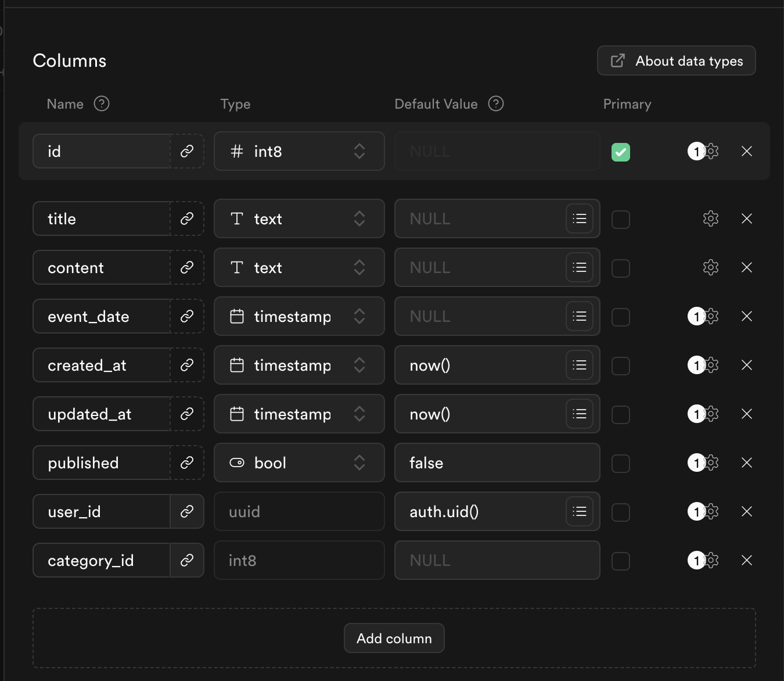Image resolution: width=784 pixels, height=681 pixels.
Task: Click the Add column button
Action: coord(394,638)
